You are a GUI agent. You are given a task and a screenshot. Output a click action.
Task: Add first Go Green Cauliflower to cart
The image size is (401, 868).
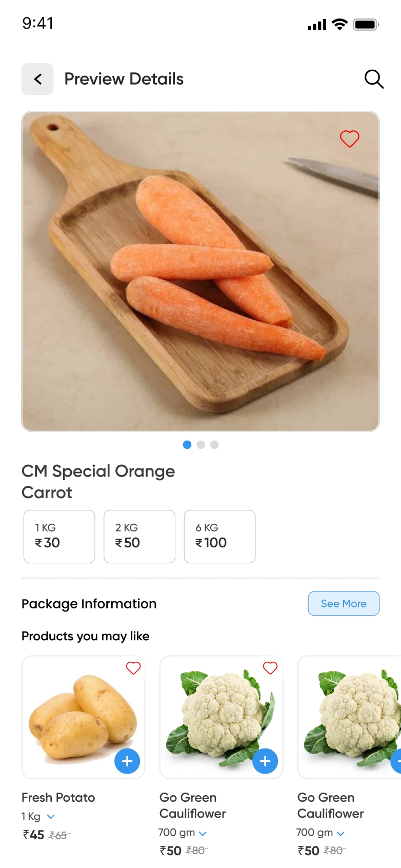click(265, 761)
